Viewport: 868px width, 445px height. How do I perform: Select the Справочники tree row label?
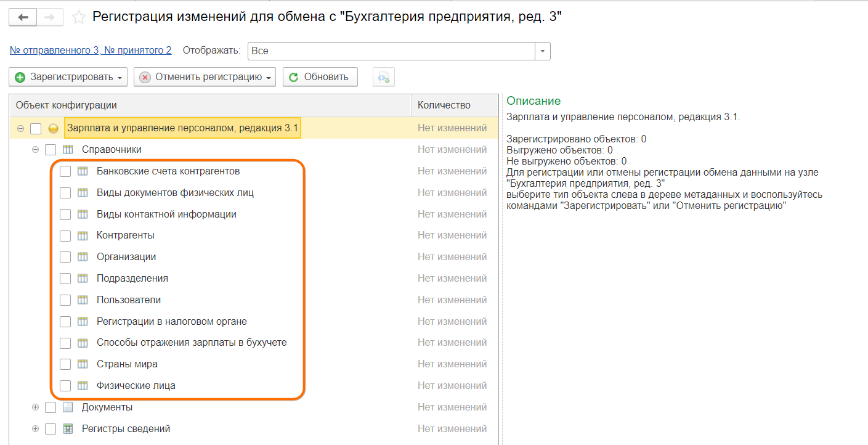(x=112, y=150)
